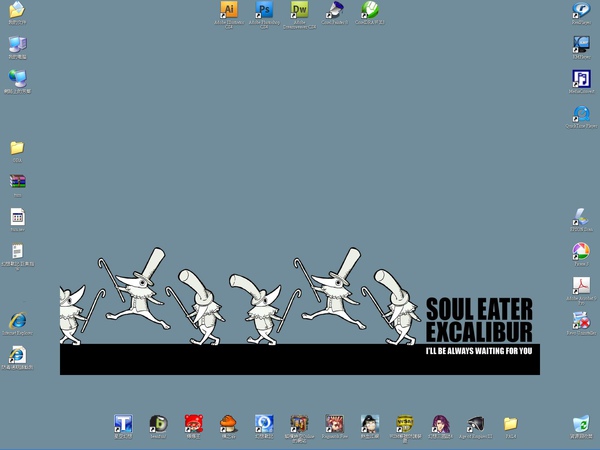The image size is (600, 450).
Task: Open the green CorelDRAW shortcut
Action: [x=370, y=10]
